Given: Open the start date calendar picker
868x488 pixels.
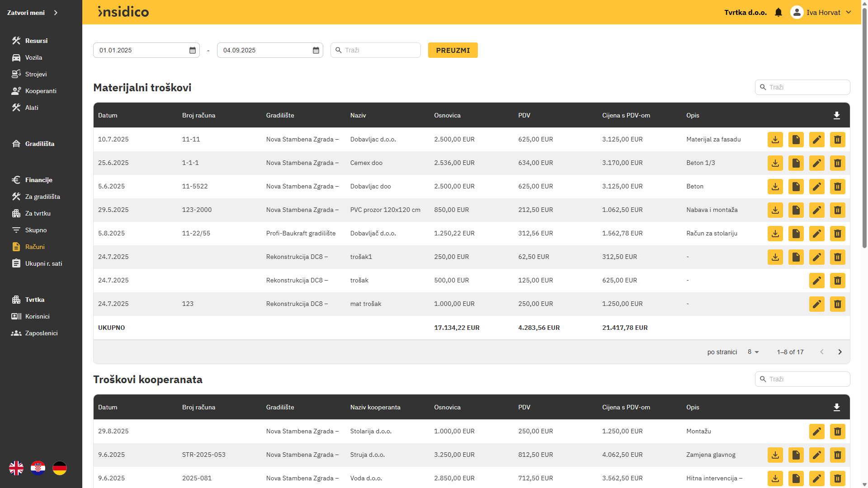Looking at the screenshot, I should [192, 51].
